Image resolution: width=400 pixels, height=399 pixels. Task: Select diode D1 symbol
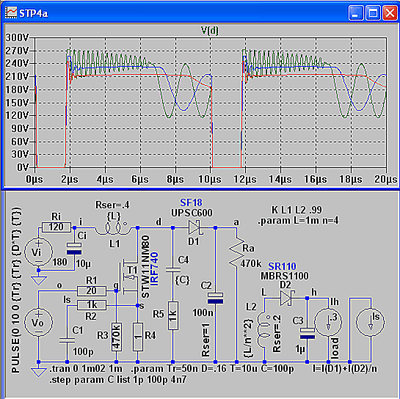[x=195, y=228]
